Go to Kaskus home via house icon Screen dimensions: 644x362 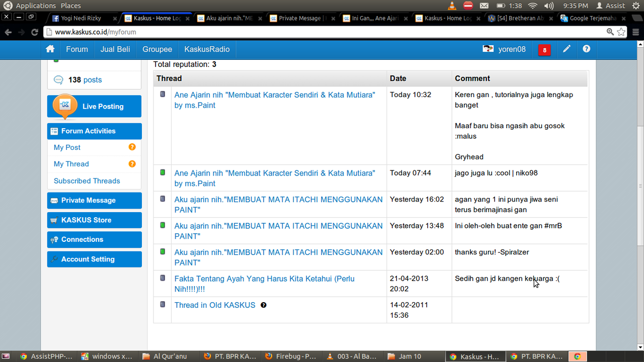coord(50,49)
